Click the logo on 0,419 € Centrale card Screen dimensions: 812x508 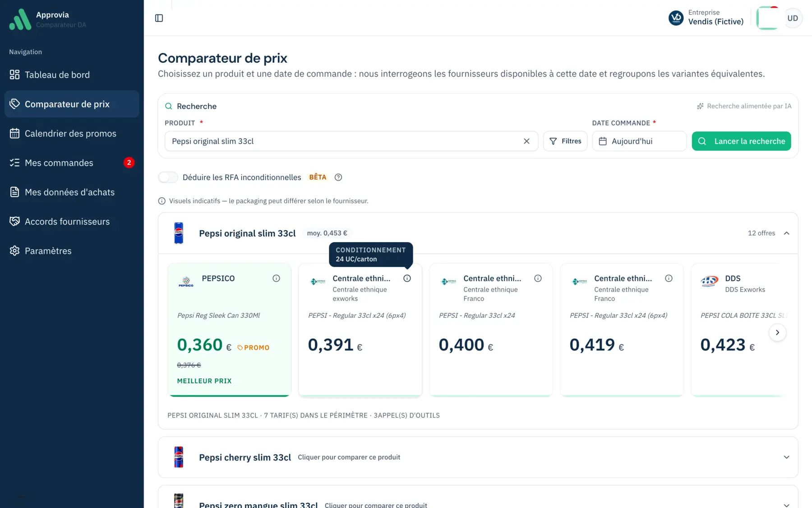point(579,281)
